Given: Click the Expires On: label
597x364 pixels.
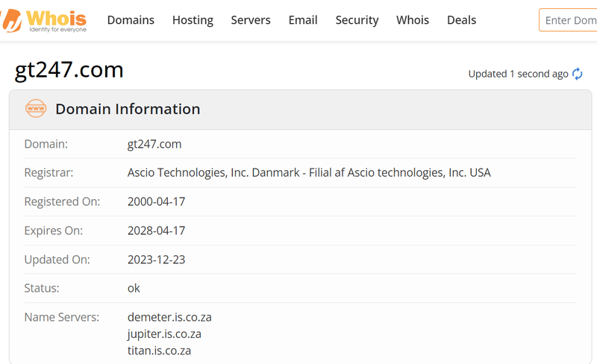Looking at the screenshot, I should point(53,230).
